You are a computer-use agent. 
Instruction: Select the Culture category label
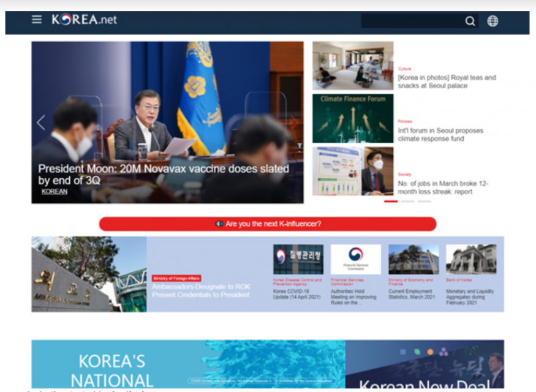click(404, 69)
